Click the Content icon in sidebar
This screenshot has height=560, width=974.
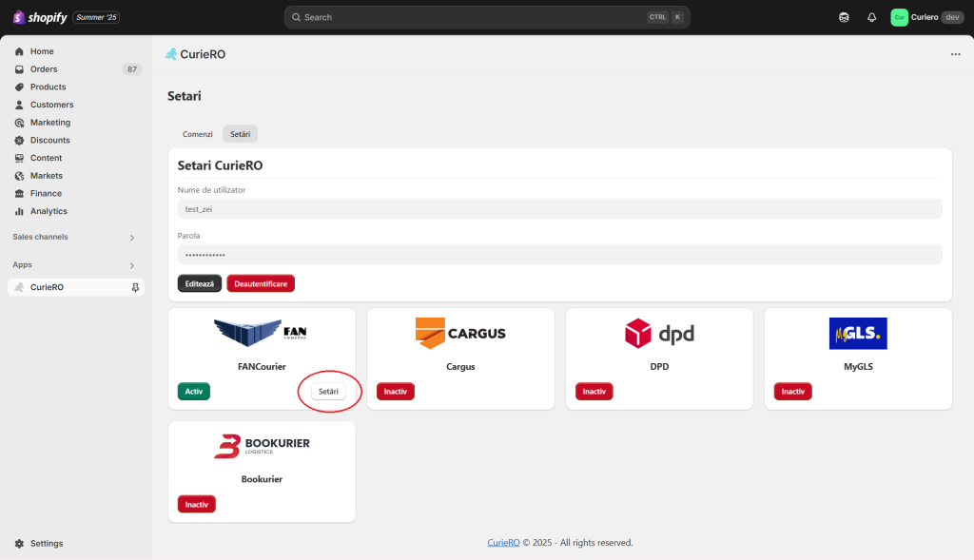click(x=19, y=159)
